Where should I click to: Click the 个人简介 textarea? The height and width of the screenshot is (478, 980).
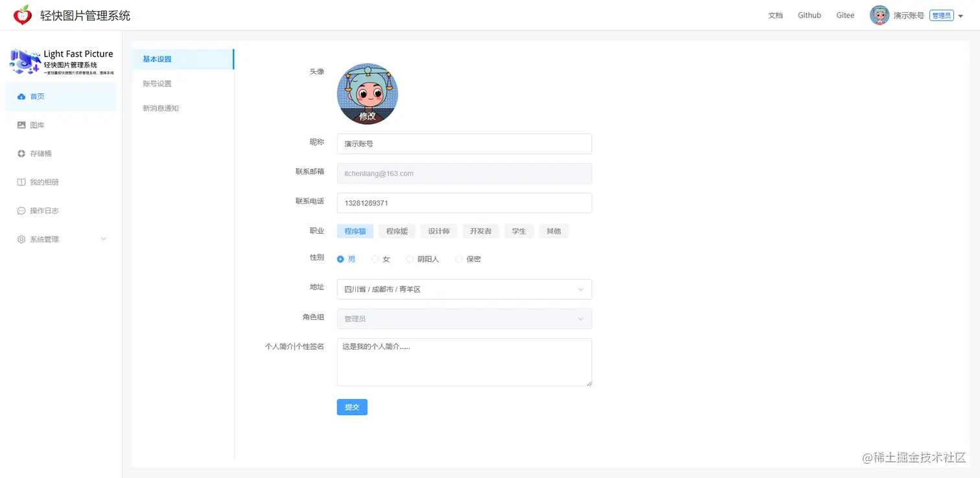(464, 362)
